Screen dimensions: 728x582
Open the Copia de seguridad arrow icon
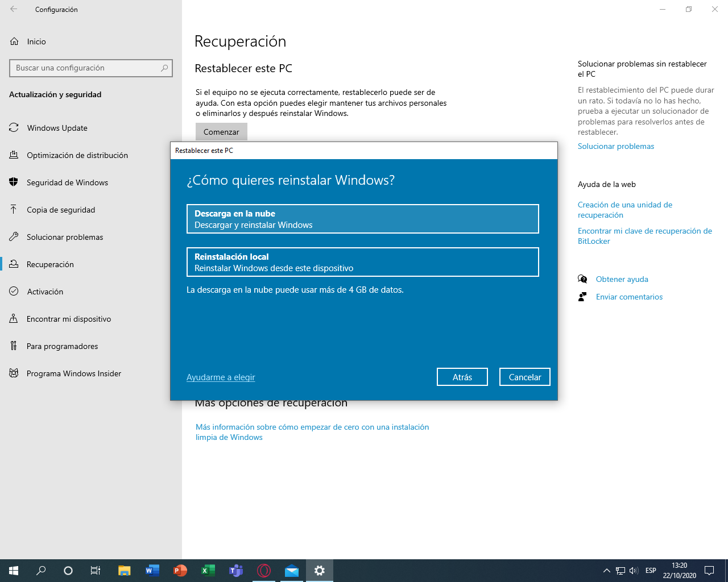(14, 210)
